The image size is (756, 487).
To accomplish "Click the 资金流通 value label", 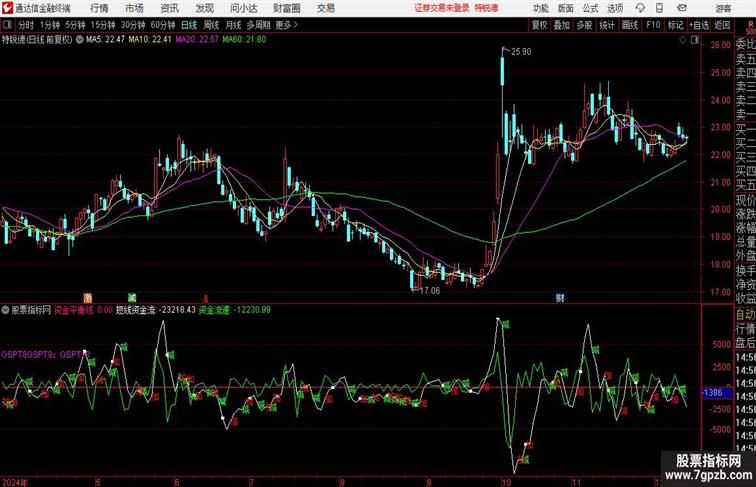I will tap(235, 310).
